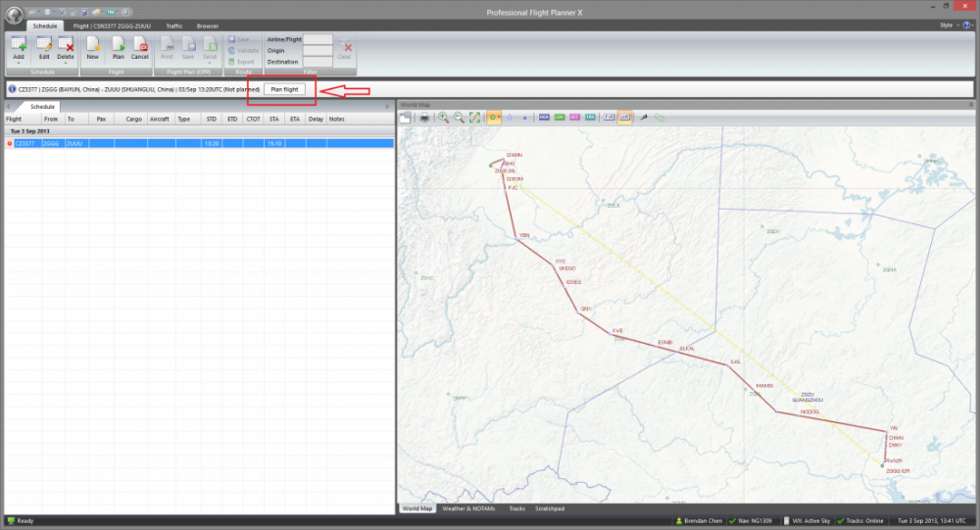
Task: Open the Traffic ribbon tab
Action: click(x=174, y=26)
